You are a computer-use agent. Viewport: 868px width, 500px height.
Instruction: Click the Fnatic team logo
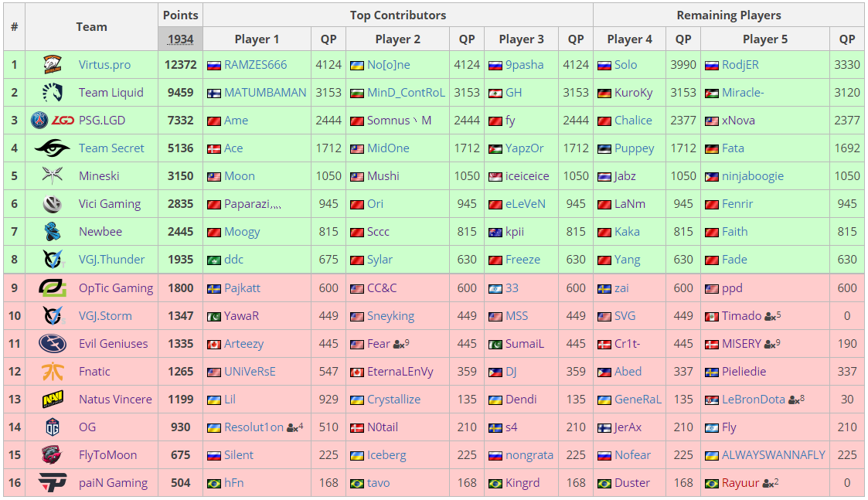click(53, 372)
